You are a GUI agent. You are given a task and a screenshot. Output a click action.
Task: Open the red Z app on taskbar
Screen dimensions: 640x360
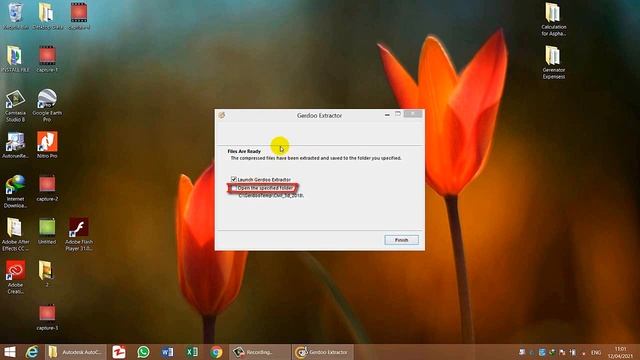119,352
